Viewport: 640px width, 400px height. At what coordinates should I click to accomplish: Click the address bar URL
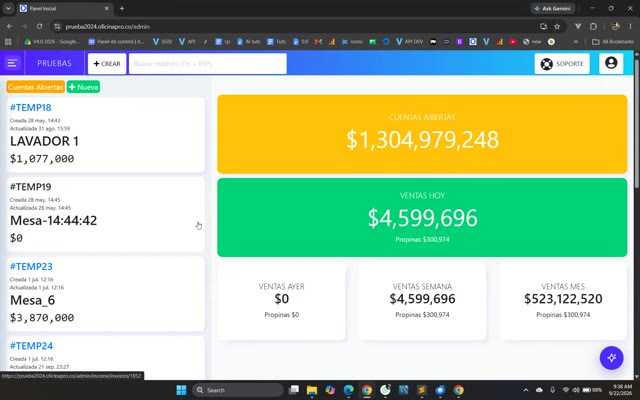(108, 27)
